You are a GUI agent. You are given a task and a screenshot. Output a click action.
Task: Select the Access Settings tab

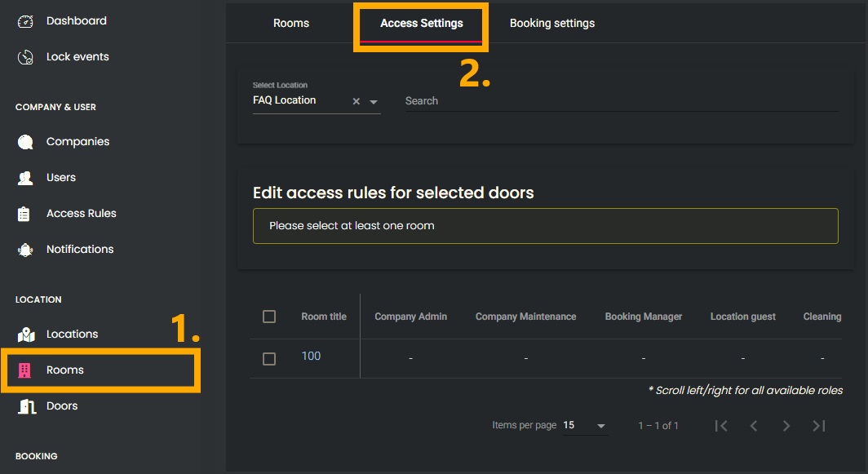422,23
